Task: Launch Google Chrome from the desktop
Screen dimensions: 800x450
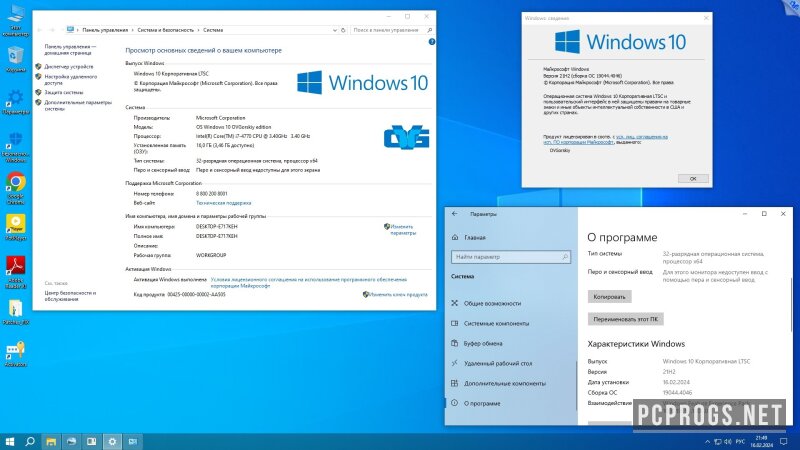Action: pos(15,188)
